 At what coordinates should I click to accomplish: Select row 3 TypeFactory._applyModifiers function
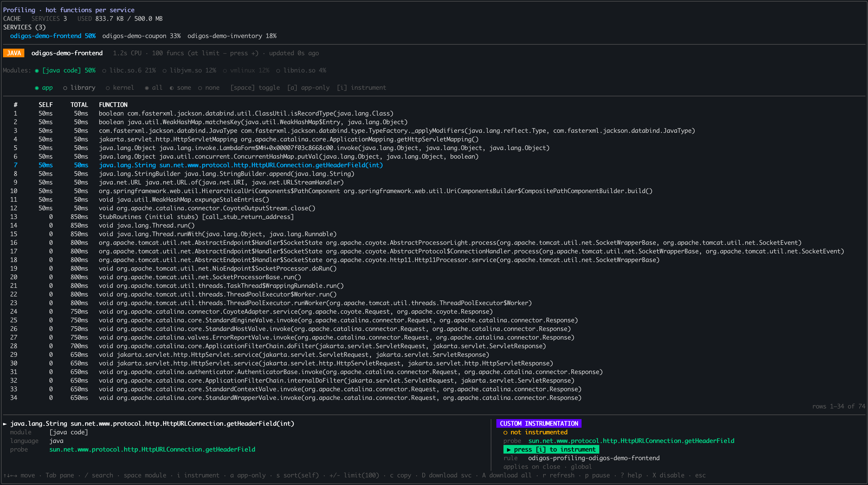point(434,131)
